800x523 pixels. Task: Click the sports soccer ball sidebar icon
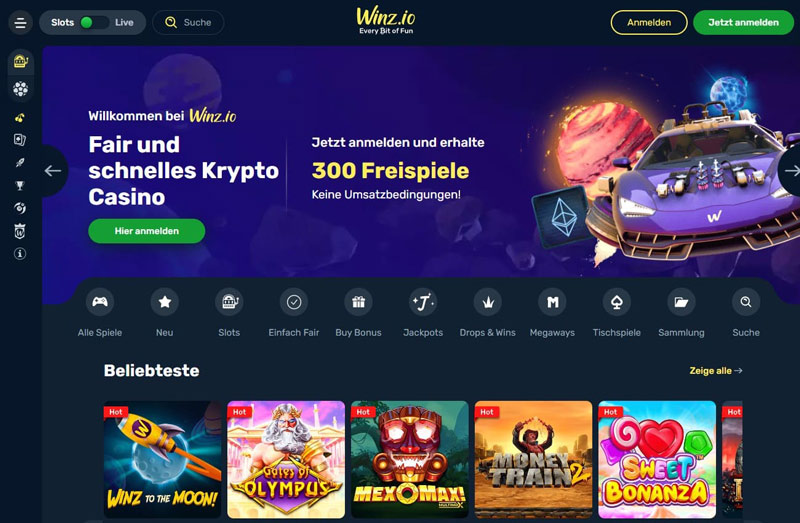pos(20,89)
